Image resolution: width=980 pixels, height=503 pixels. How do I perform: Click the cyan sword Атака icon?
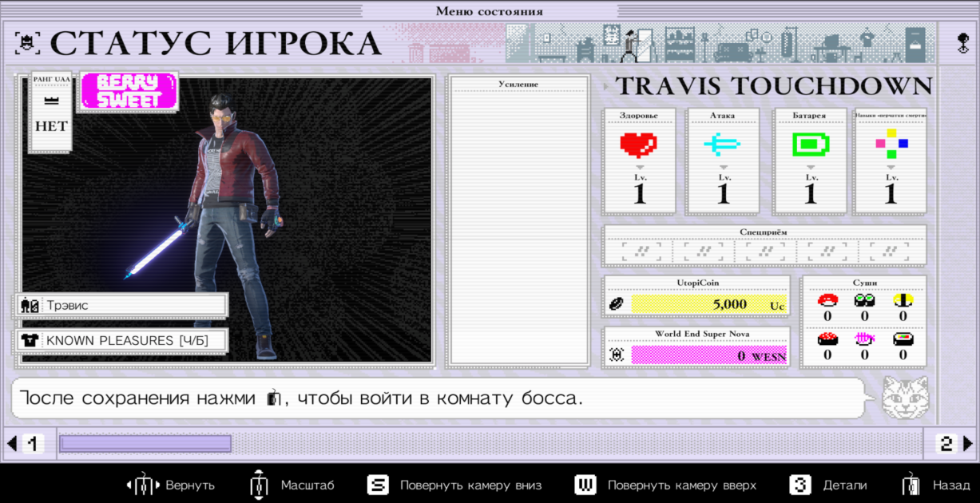pos(722,145)
